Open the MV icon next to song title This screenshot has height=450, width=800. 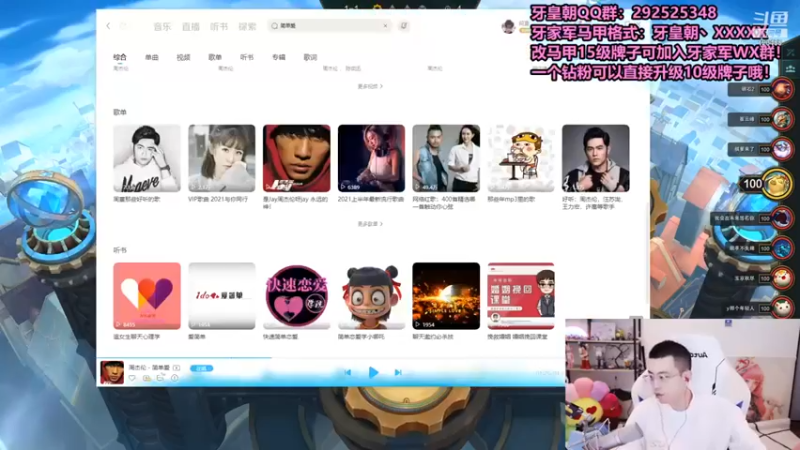coord(177,367)
